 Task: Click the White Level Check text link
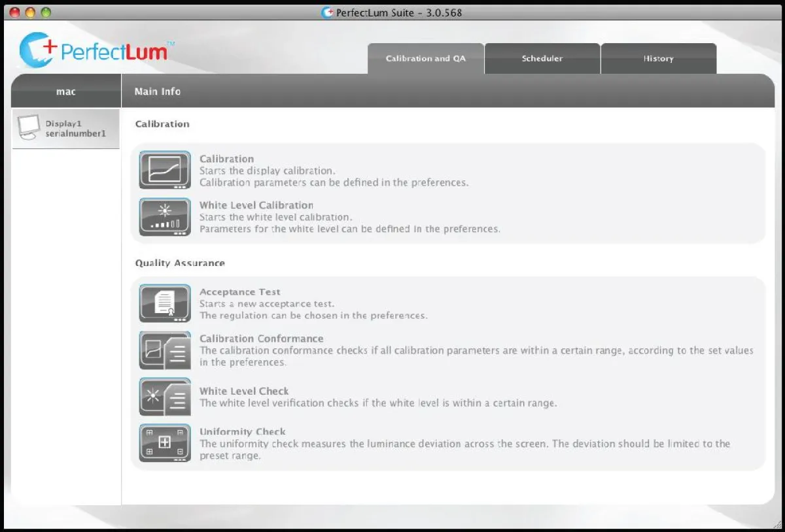pos(245,391)
